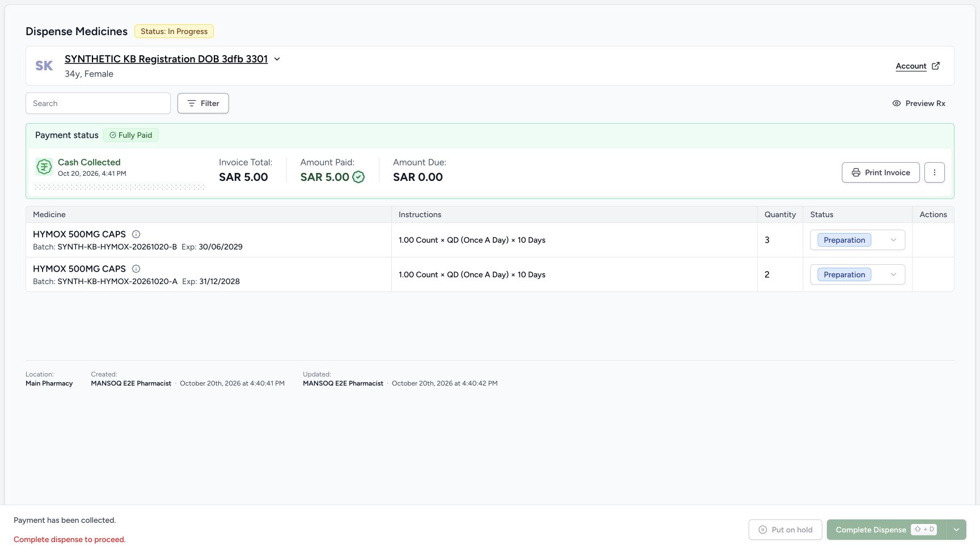Open the three-dot invoice options menu

click(935, 172)
